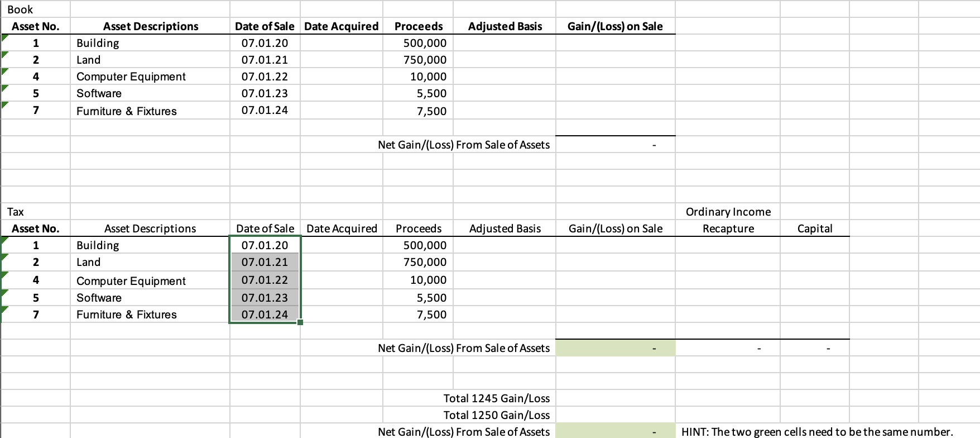
Task: Select the Capital column header
Action: click(x=815, y=228)
